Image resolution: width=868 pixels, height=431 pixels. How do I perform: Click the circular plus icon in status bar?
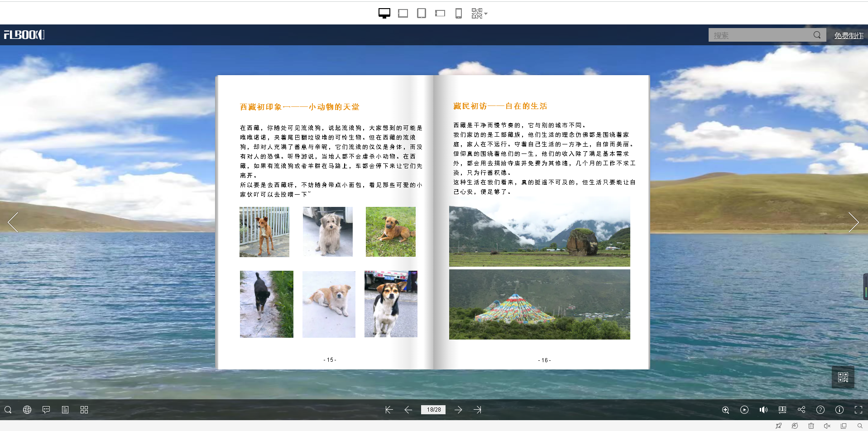coord(795,426)
